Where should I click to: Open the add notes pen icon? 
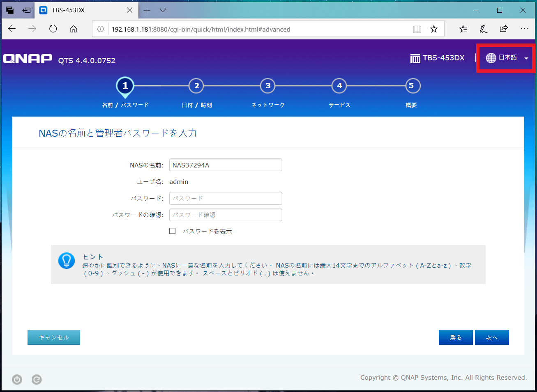(484, 29)
